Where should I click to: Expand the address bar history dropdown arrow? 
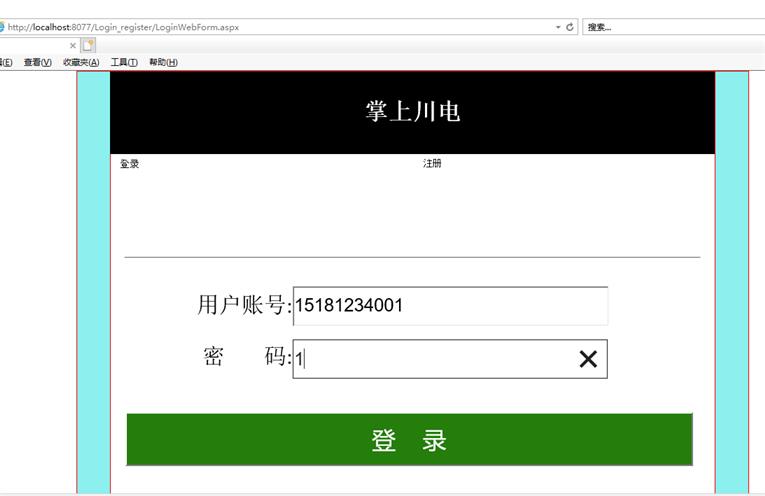click(558, 27)
